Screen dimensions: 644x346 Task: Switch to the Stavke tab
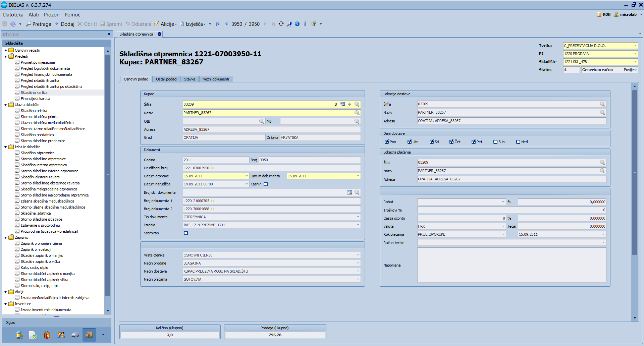pyautogui.click(x=190, y=79)
